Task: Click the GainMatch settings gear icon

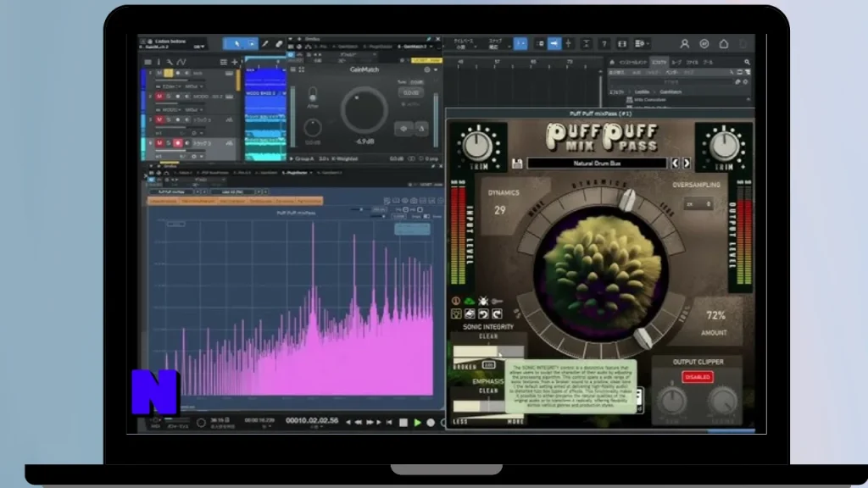Action: [427, 69]
